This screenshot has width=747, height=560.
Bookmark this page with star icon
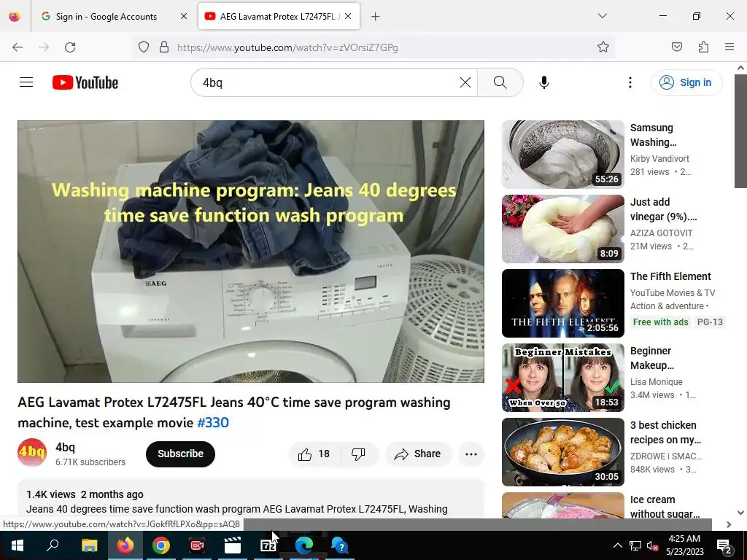pos(603,47)
